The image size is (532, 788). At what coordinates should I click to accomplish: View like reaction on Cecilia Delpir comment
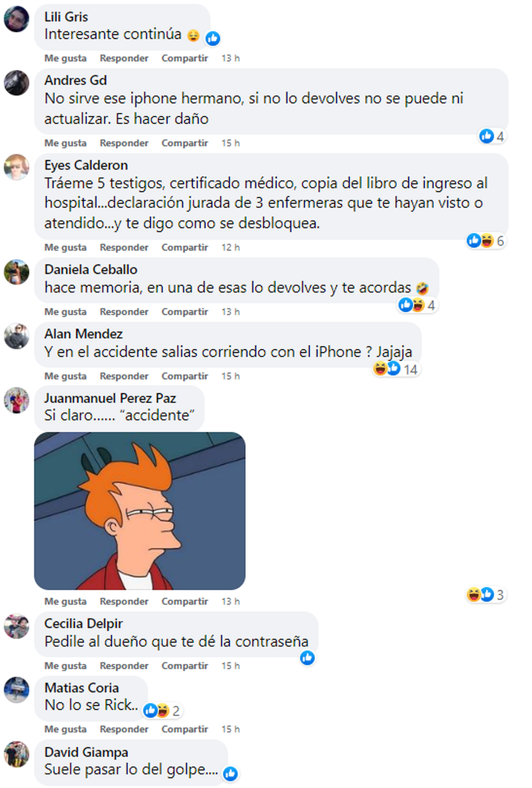[x=307, y=658]
